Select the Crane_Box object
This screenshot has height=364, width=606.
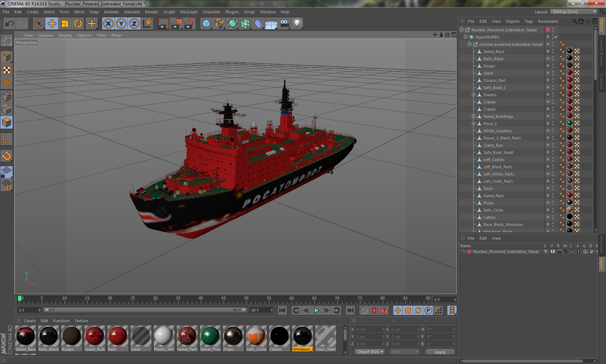[x=493, y=145]
